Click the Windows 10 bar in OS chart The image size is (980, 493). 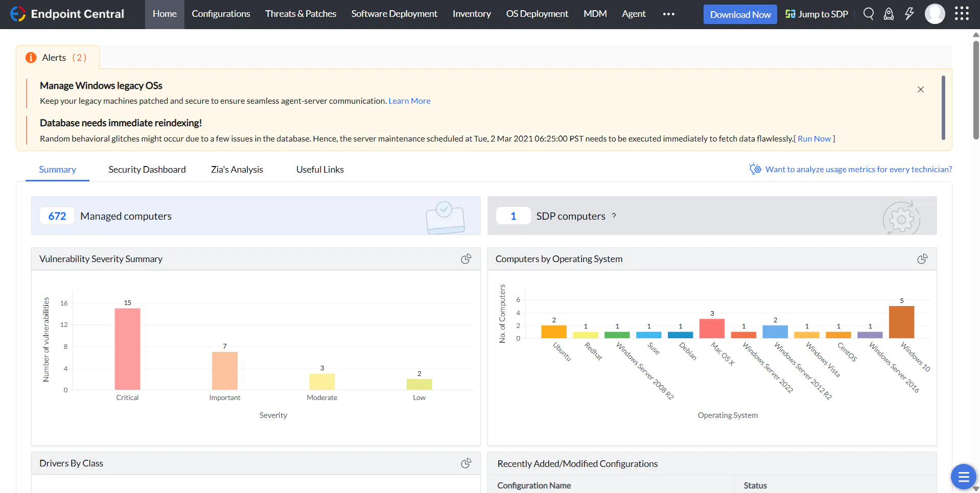click(x=902, y=322)
